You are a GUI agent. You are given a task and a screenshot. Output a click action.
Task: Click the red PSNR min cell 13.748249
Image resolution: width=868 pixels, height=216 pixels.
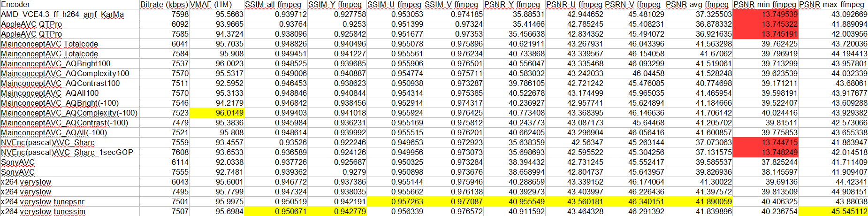point(766,153)
